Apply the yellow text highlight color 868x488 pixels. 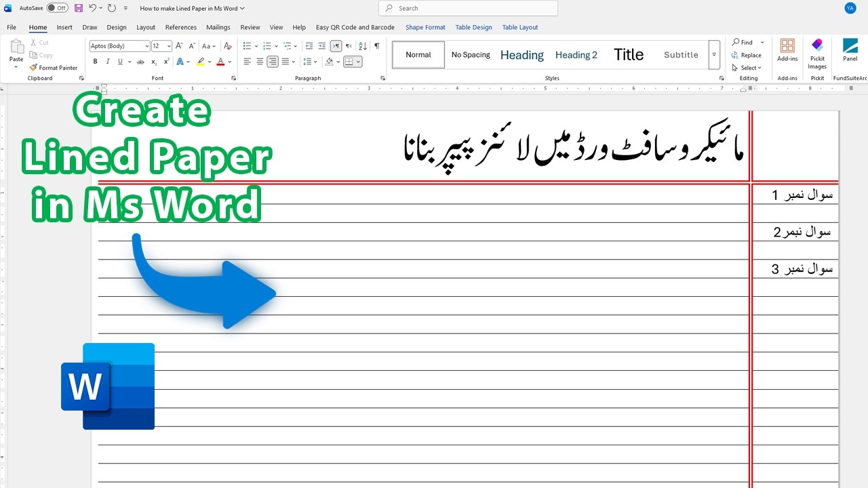click(200, 62)
